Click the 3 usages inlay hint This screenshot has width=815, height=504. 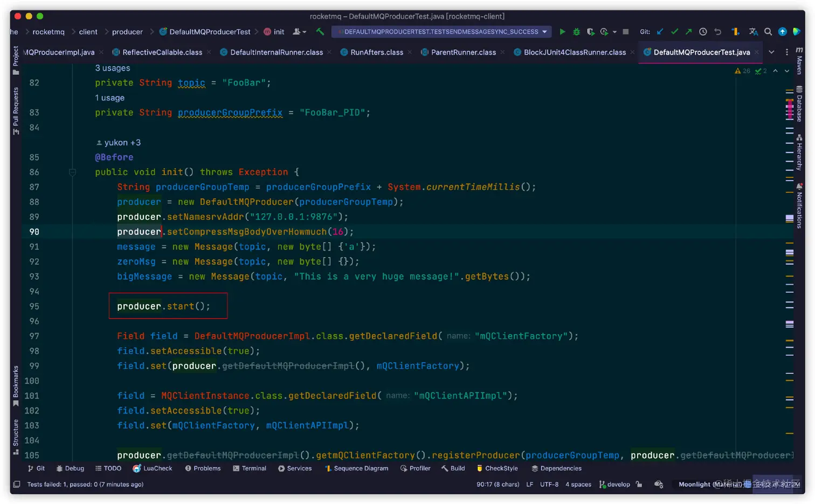point(113,68)
